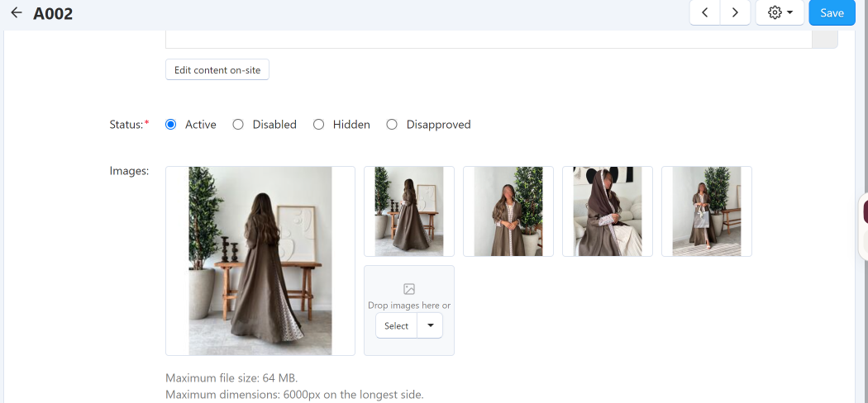Open the gear settings dropdown menu
Image resolution: width=868 pixels, height=403 pixels.
[780, 12]
